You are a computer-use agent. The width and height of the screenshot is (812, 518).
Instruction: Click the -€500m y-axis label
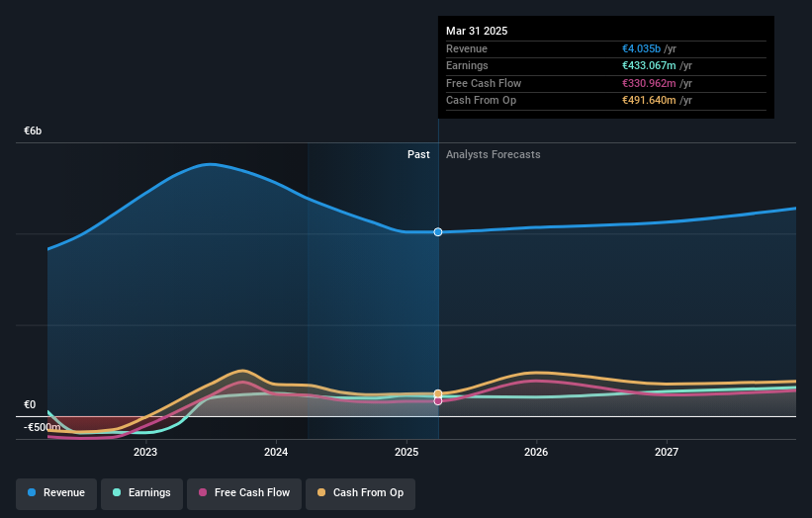pyautogui.click(x=42, y=427)
